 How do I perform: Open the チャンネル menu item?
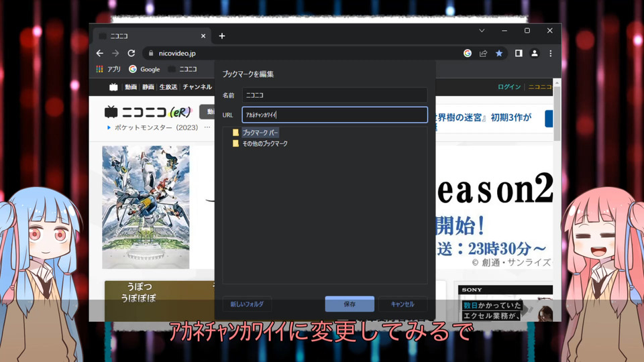pos(197,87)
